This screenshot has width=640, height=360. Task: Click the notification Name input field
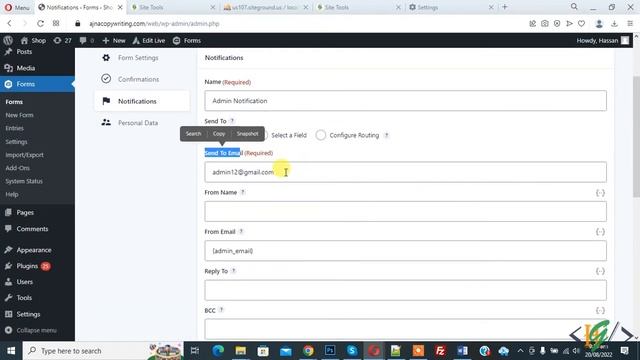405,101
